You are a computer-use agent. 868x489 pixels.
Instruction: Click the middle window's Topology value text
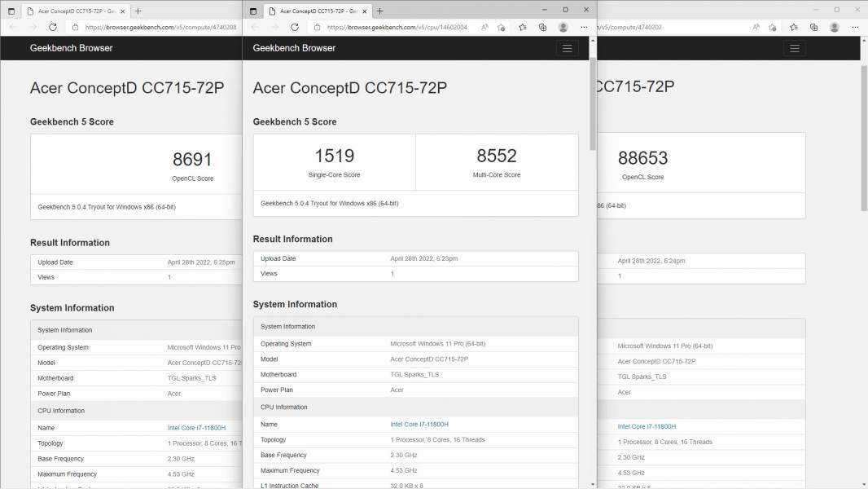pyautogui.click(x=437, y=440)
